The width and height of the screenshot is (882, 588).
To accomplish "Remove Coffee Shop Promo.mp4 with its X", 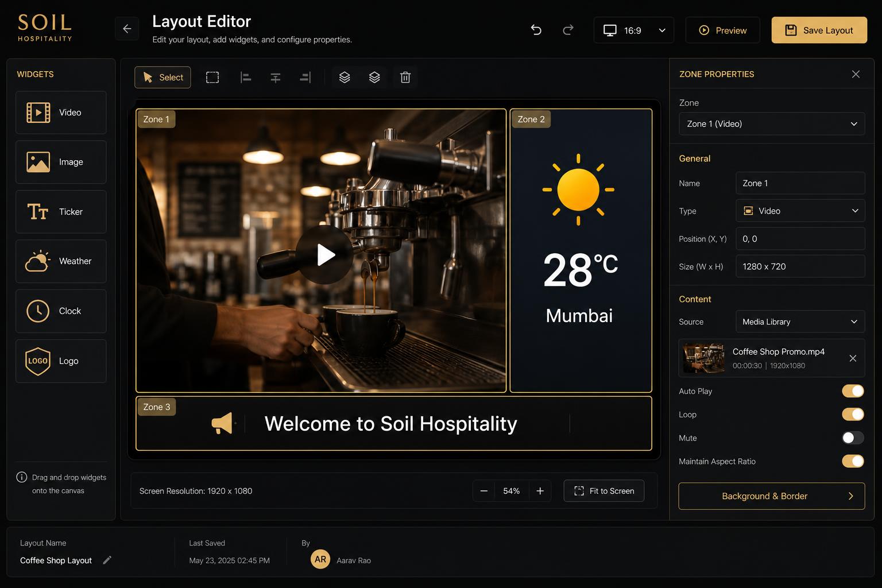I will [853, 358].
